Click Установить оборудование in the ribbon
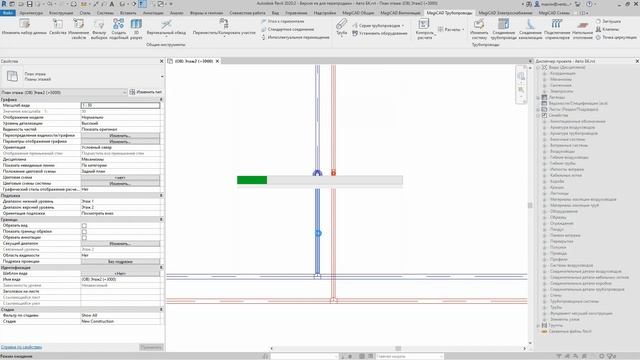This screenshot has height=360, width=640. [x=380, y=33]
